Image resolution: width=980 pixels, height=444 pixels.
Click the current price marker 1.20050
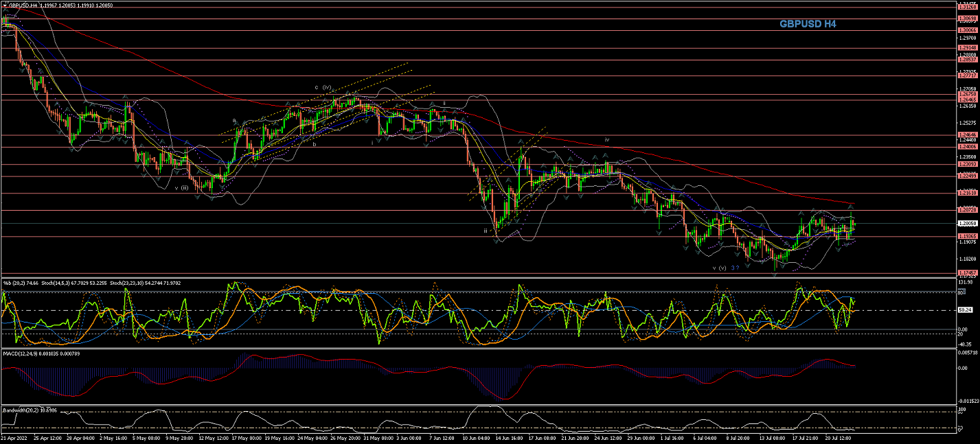point(966,223)
